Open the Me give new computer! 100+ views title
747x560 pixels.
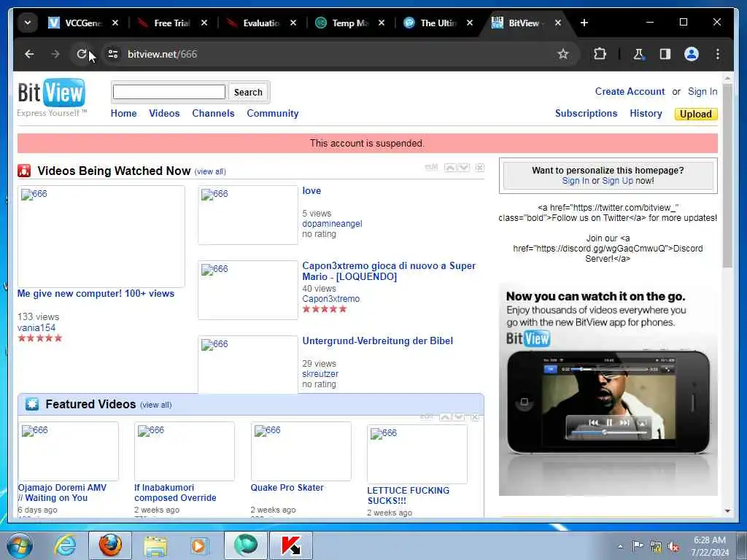click(96, 293)
